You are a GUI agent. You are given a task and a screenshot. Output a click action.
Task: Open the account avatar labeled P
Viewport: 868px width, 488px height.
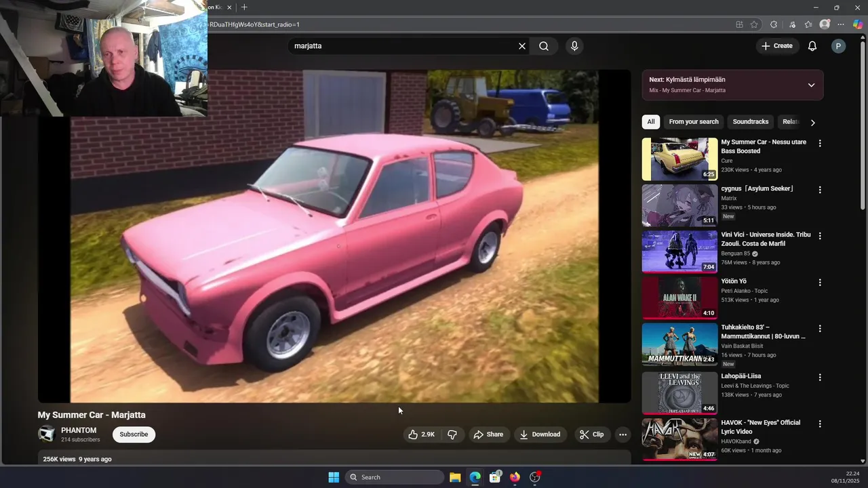point(839,46)
